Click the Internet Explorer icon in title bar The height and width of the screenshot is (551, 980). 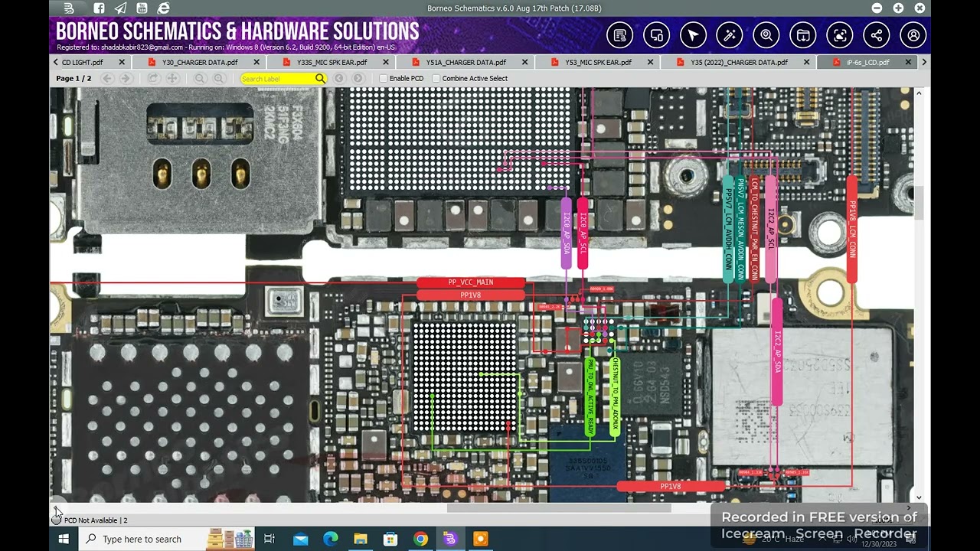coord(163,8)
